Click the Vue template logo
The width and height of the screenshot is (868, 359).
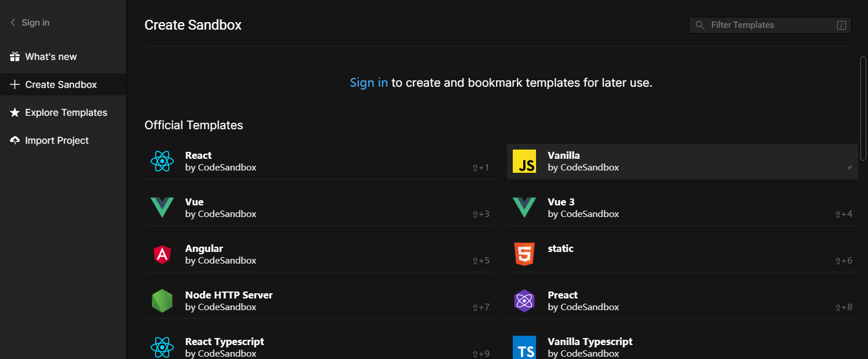pyautogui.click(x=162, y=208)
